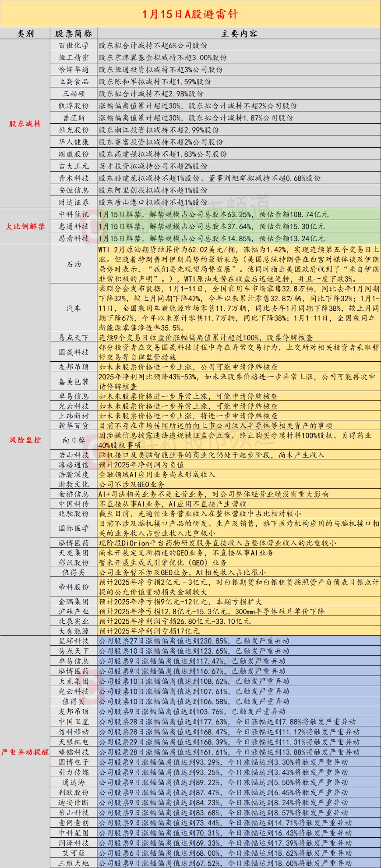Select stock name 三柏硕
381x868 pixels.
[x=74, y=94]
